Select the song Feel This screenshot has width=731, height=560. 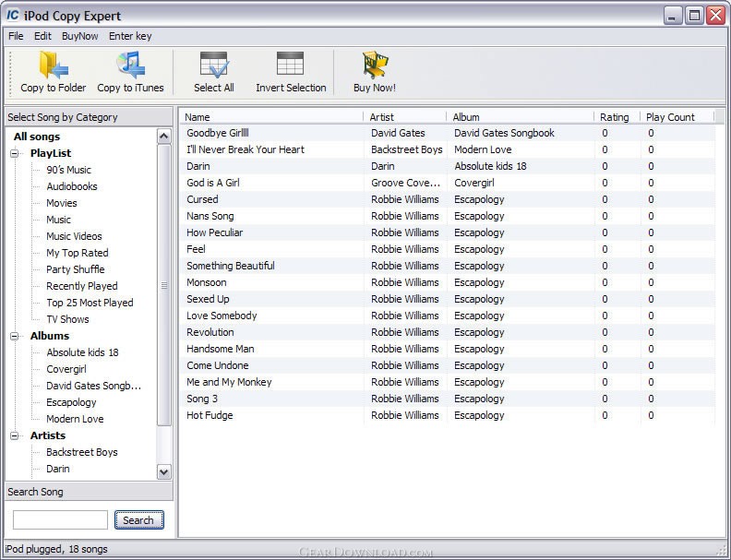pyautogui.click(x=196, y=249)
